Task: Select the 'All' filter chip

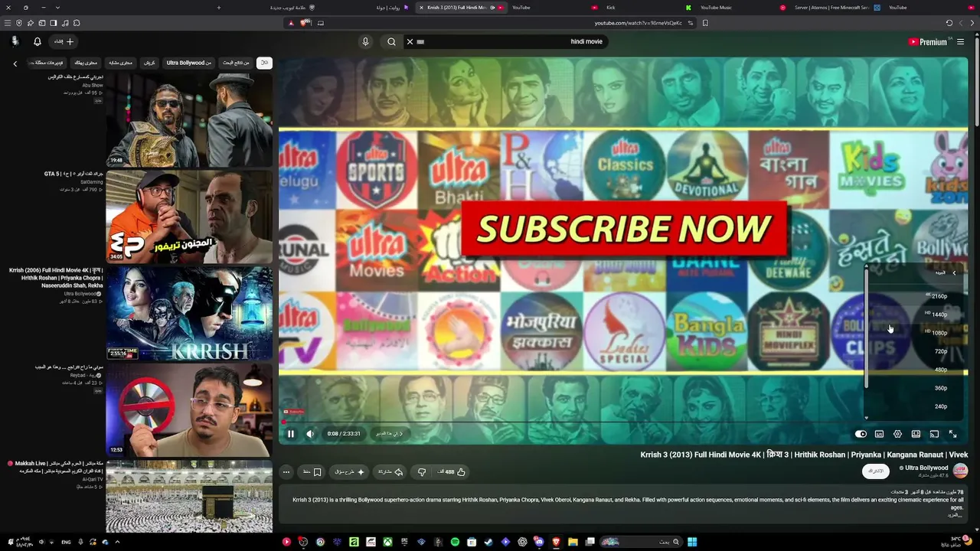Action: point(264,63)
